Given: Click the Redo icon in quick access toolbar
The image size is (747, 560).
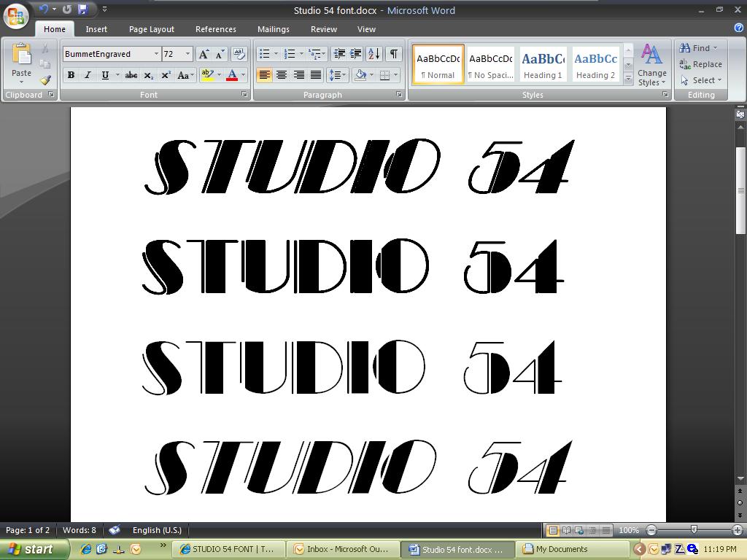Looking at the screenshot, I should (67, 9).
